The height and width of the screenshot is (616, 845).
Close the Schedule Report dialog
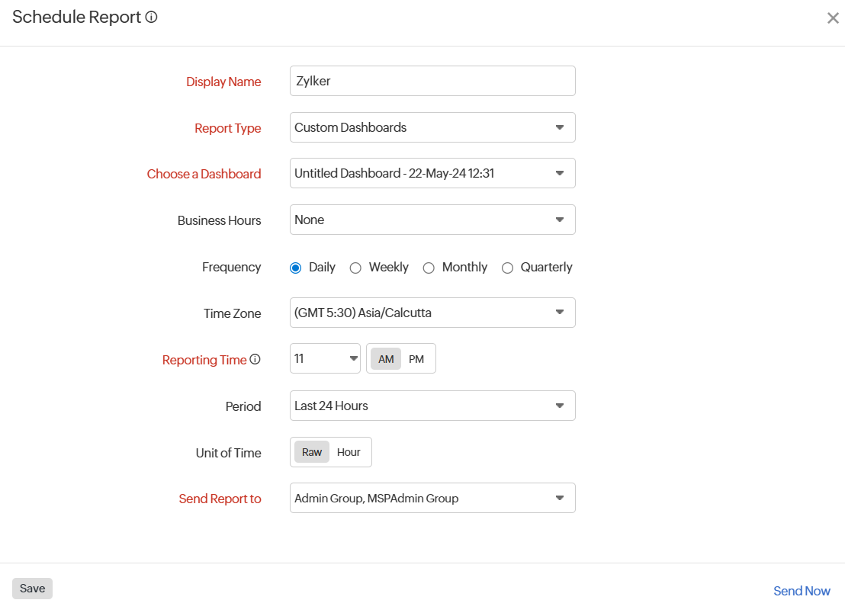pos(833,18)
